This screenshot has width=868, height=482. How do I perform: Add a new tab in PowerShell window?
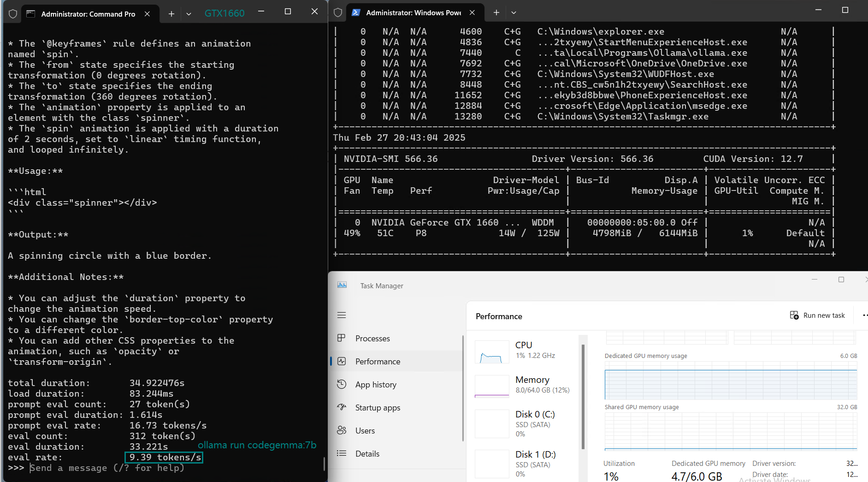tap(496, 13)
